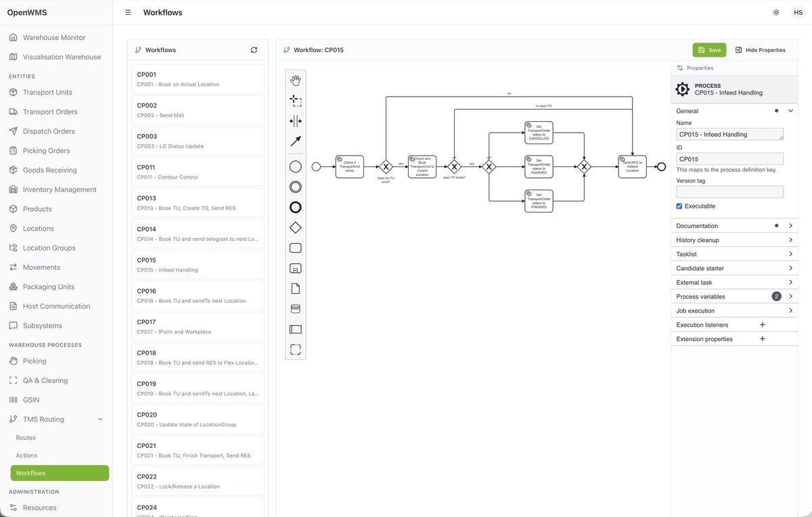Switch light/dark theme icon

click(776, 12)
